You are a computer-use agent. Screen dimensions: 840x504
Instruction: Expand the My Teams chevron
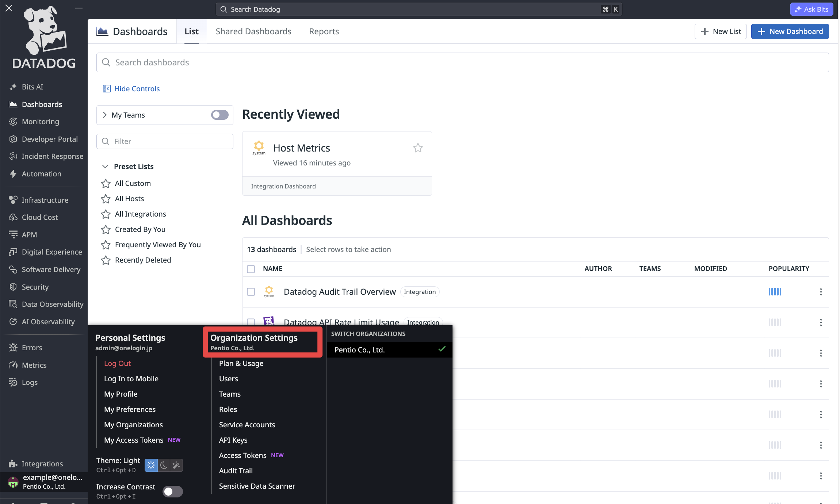pyautogui.click(x=105, y=115)
